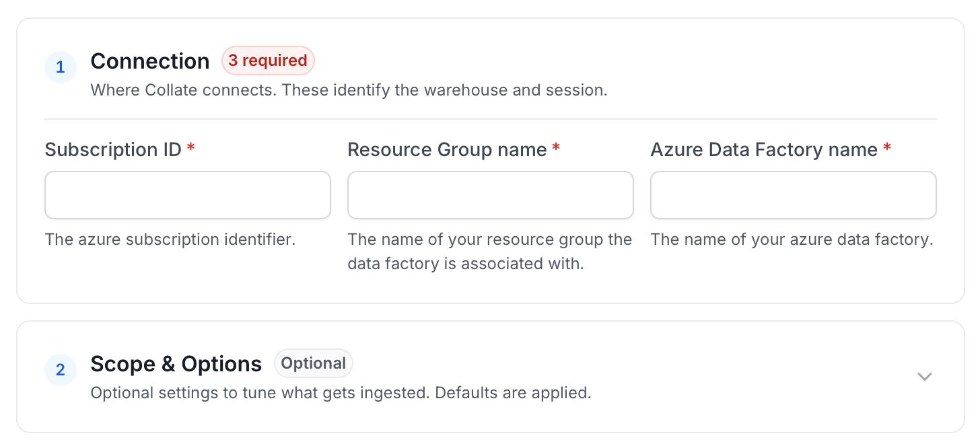Expand the Scope & Options chevron

click(925, 376)
